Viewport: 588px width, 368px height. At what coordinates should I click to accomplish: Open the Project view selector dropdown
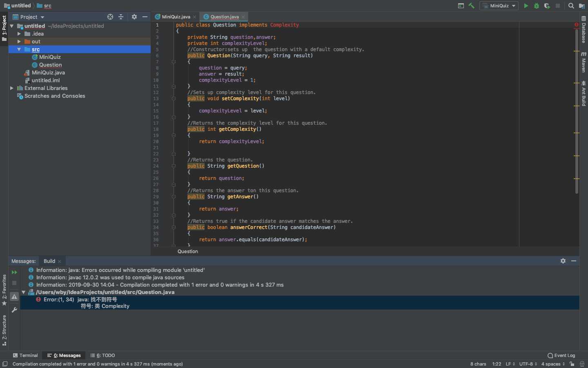click(x=29, y=17)
